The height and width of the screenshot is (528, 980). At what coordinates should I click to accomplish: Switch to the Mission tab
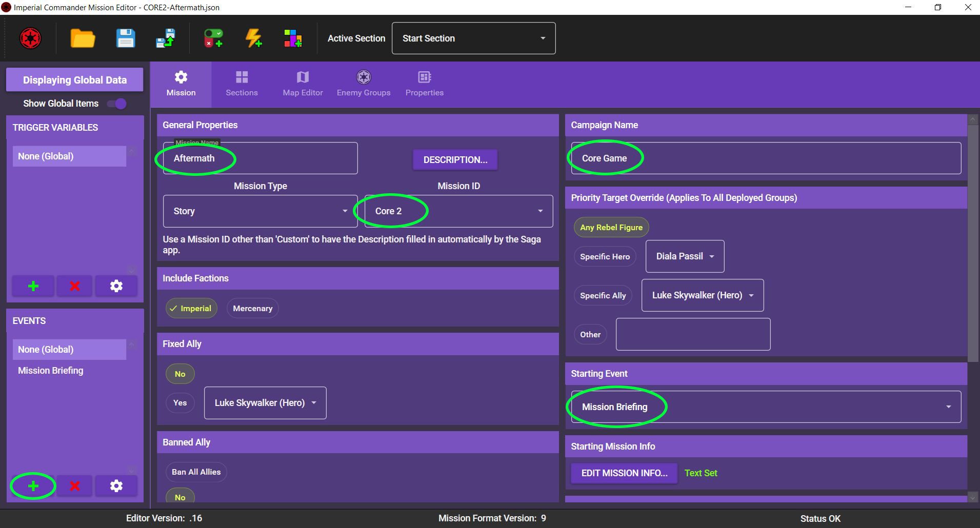pos(181,84)
